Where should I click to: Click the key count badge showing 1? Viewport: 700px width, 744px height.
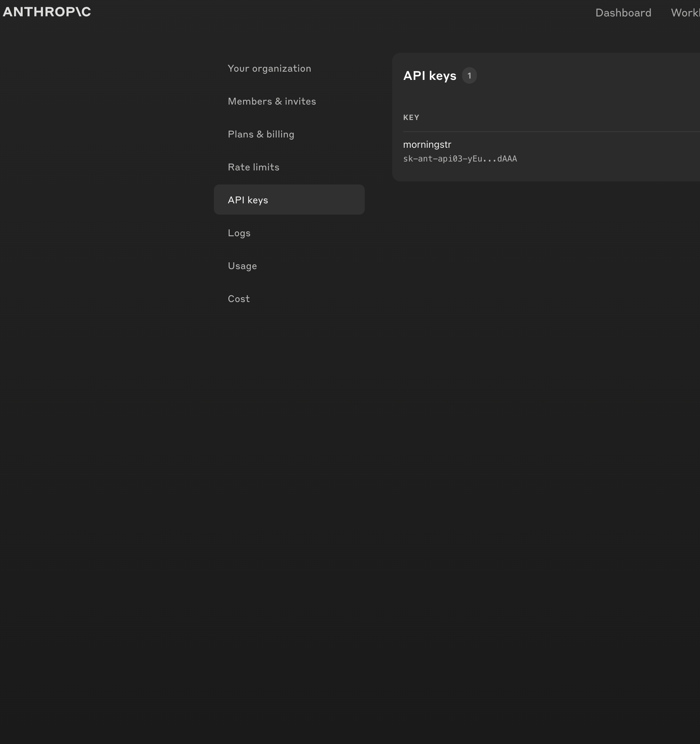469,75
